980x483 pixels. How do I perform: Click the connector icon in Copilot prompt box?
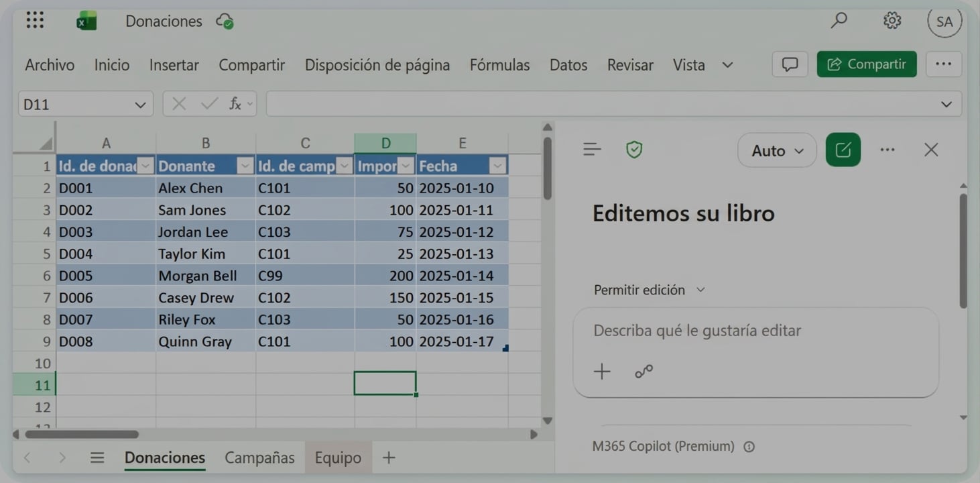[644, 371]
